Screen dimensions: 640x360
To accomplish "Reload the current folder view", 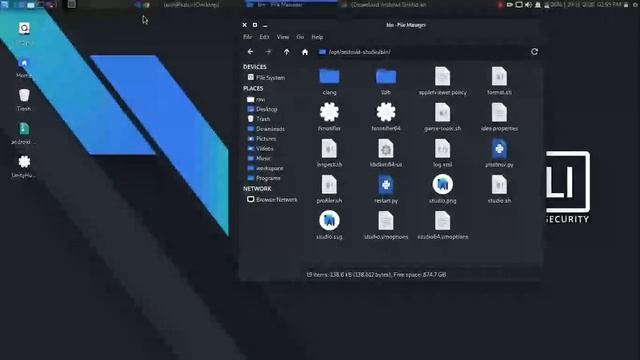I will coord(534,52).
